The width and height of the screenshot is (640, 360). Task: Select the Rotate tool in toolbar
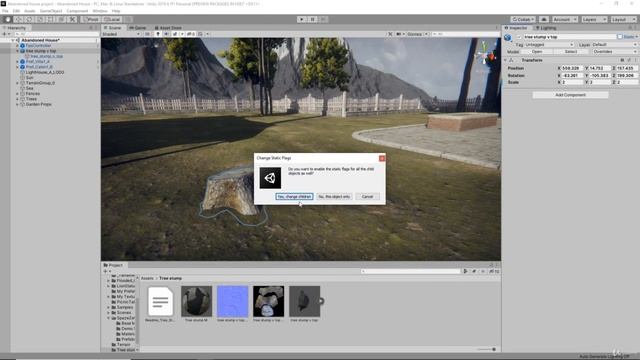coord(29,19)
